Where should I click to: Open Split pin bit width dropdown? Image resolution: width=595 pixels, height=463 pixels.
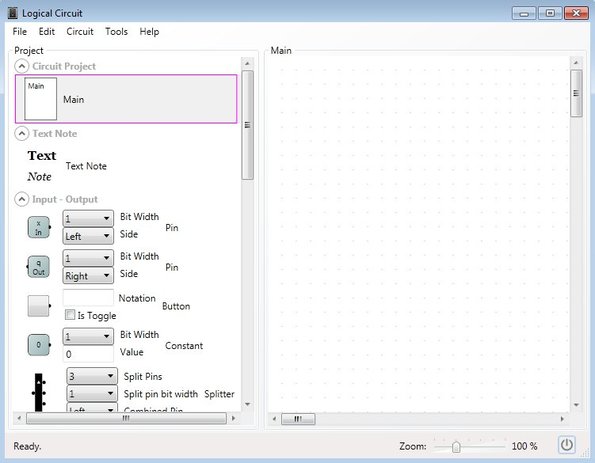[x=92, y=394]
